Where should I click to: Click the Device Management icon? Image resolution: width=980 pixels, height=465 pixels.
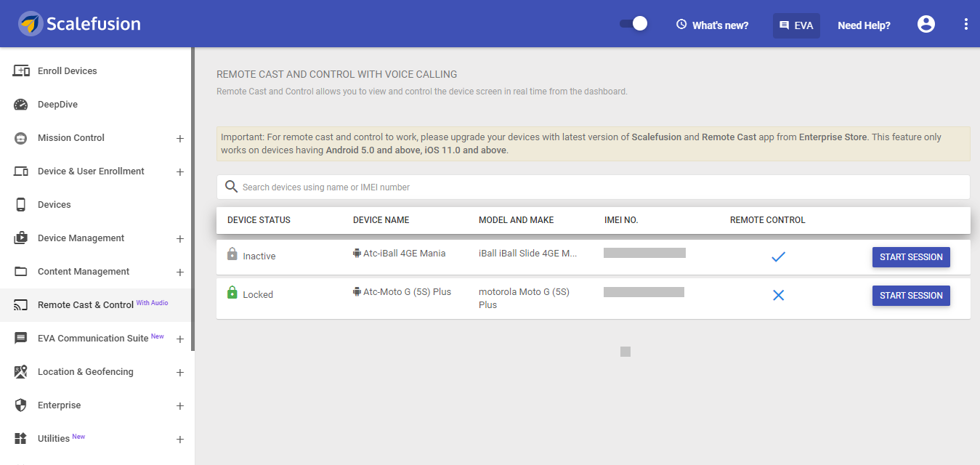pyautogui.click(x=21, y=238)
